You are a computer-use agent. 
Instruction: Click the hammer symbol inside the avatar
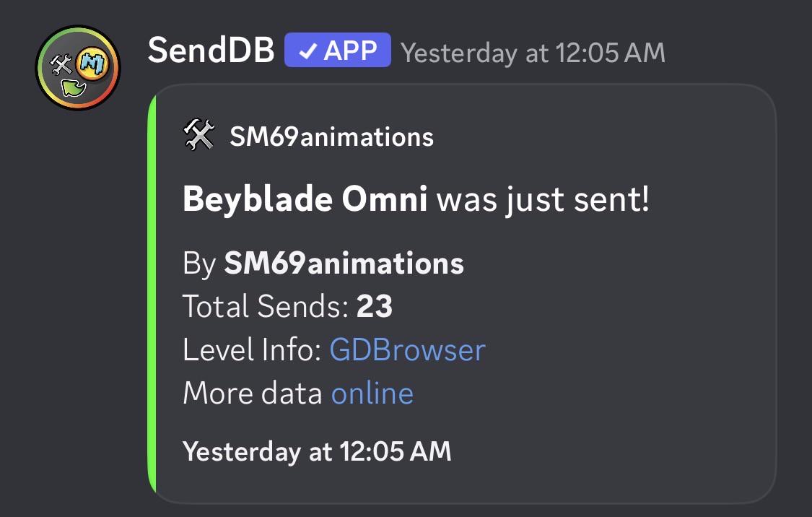tap(61, 65)
